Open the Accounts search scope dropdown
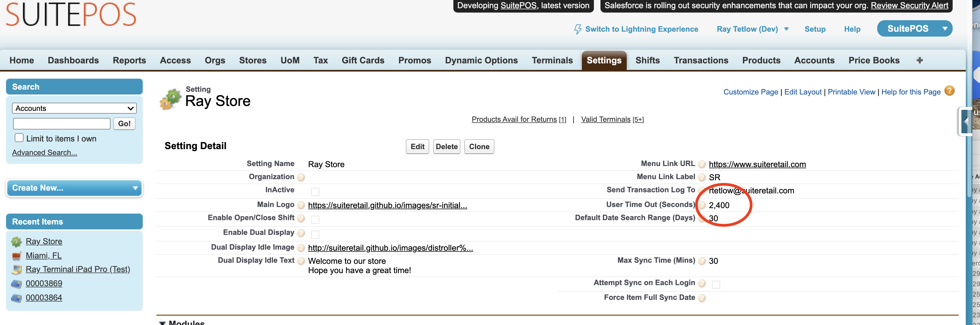This screenshot has width=980, height=325. [74, 108]
